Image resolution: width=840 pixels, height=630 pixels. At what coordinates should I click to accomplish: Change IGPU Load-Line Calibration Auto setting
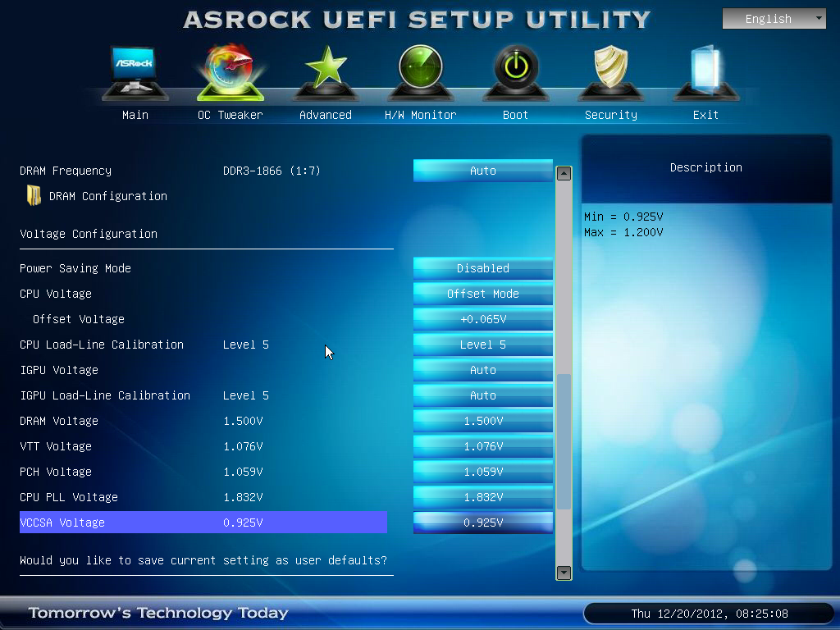pos(482,395)
